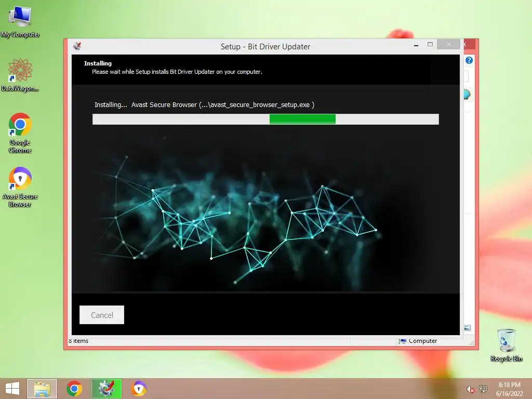The width and height of the screenshot is (532, 399).
Task: Open the network tray icon
Action: (483, 389)
